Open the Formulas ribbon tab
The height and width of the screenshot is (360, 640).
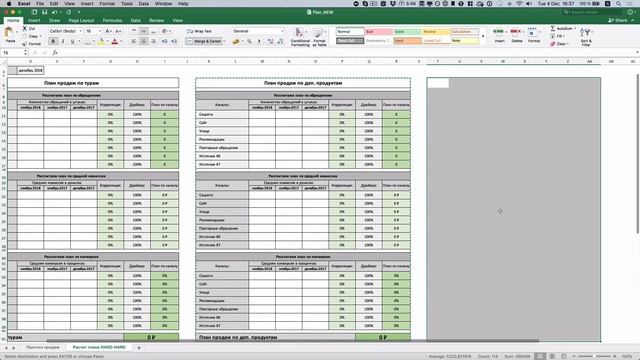(x=112, y=20)
